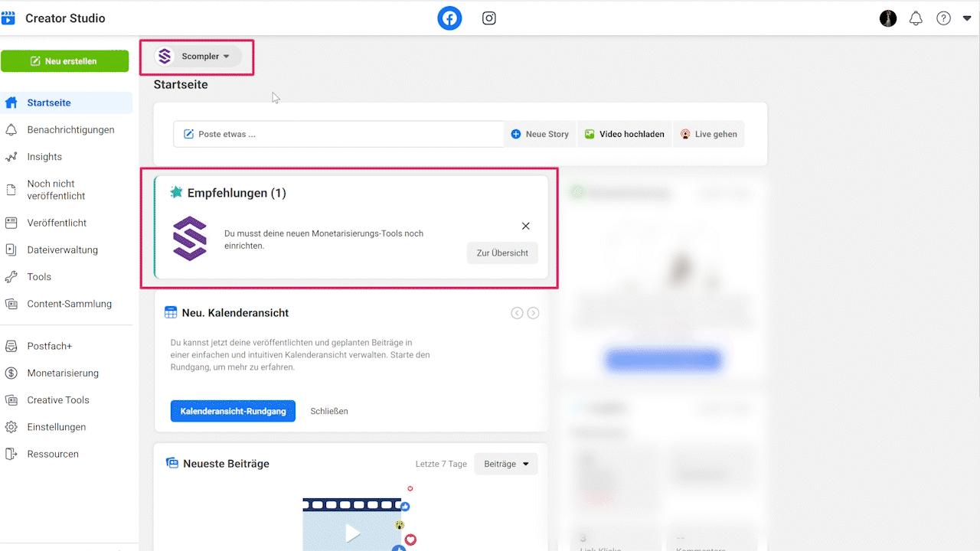The height and width of the screenshot is (551, 980).
Task: Switch to the Facebook platform icon
Action: tap(449, 18)
